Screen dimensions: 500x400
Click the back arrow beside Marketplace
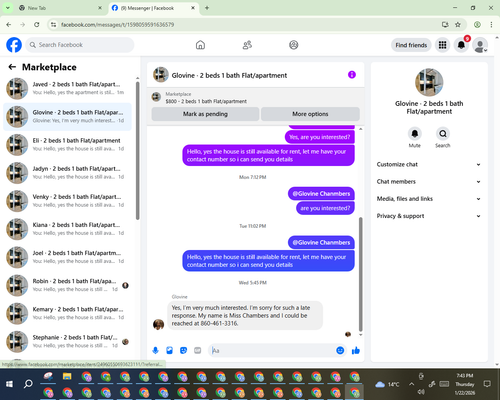pyautogui.click(x=12, y=67)
